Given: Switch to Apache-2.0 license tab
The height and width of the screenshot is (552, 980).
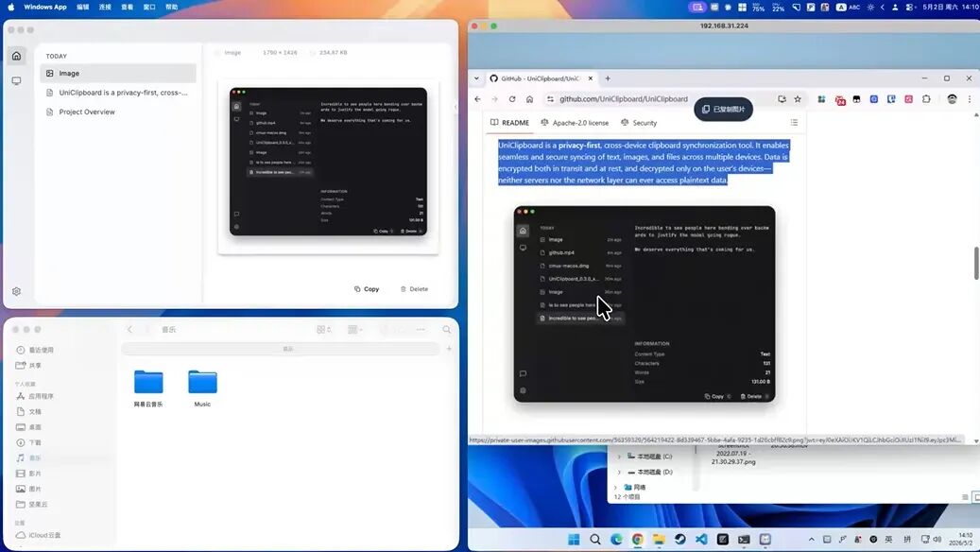Looking at the screenshot, I should point(575,123).
